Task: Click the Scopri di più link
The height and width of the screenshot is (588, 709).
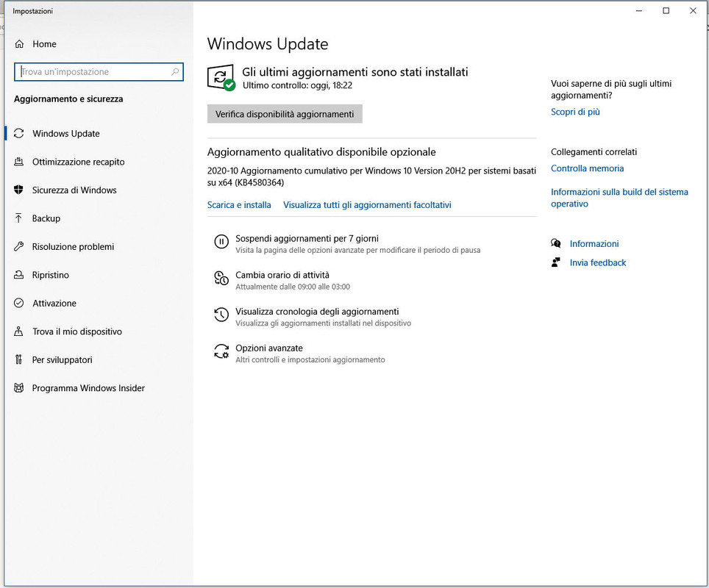Action: click(x=575, y=112)
